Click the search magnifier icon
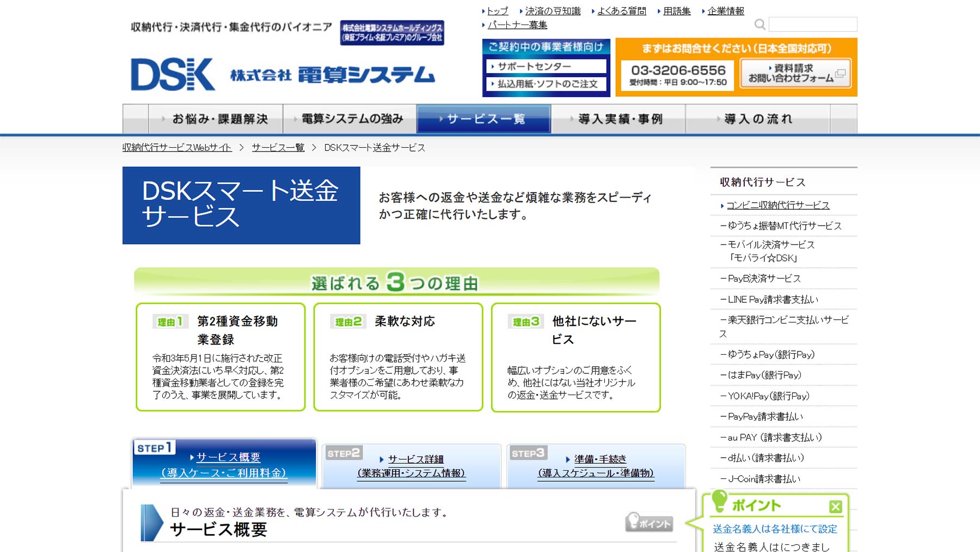 (760, 25)
